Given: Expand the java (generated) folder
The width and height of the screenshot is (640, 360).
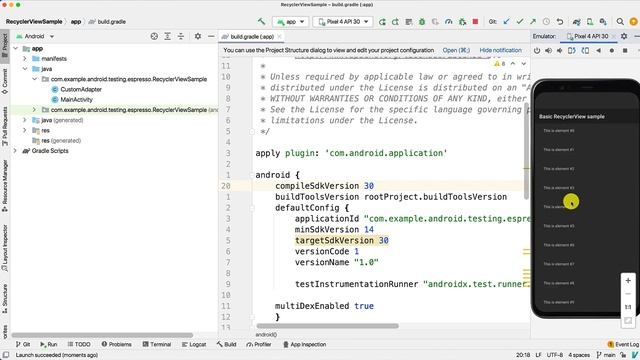Looking at the screenshot, I should tap(25, 120).
